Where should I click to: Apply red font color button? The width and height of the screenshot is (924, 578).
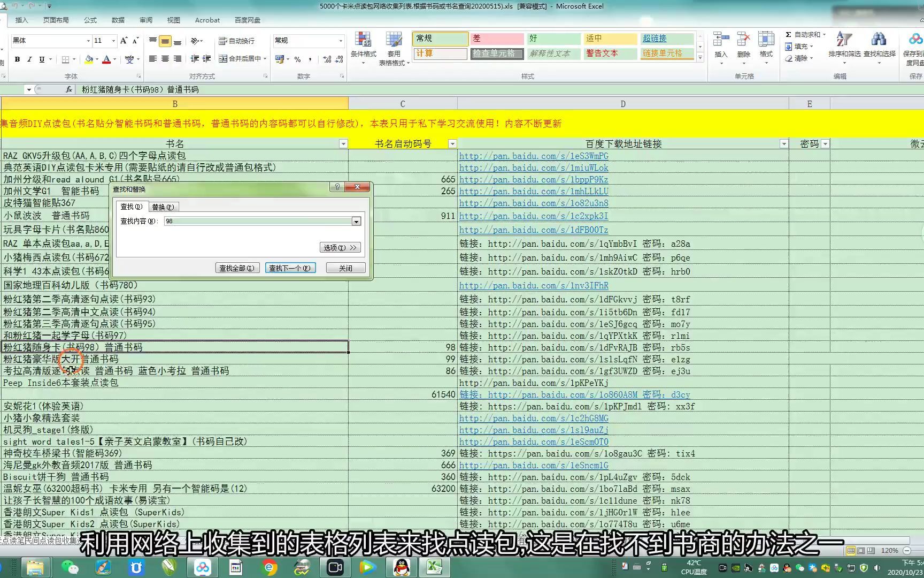(x=106, y=59)
